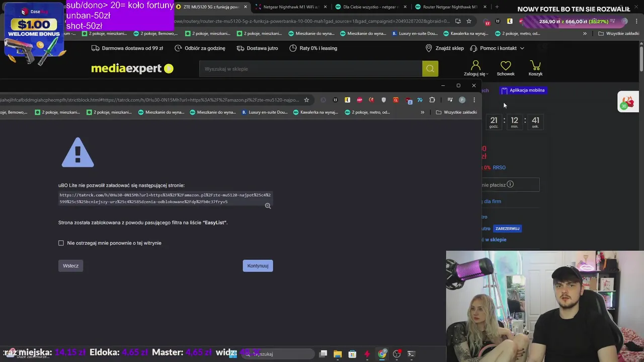Click 'Aplikacja mobilna' button
The width and height of the screenshot is (644, 362).
(x=523, y=90)
